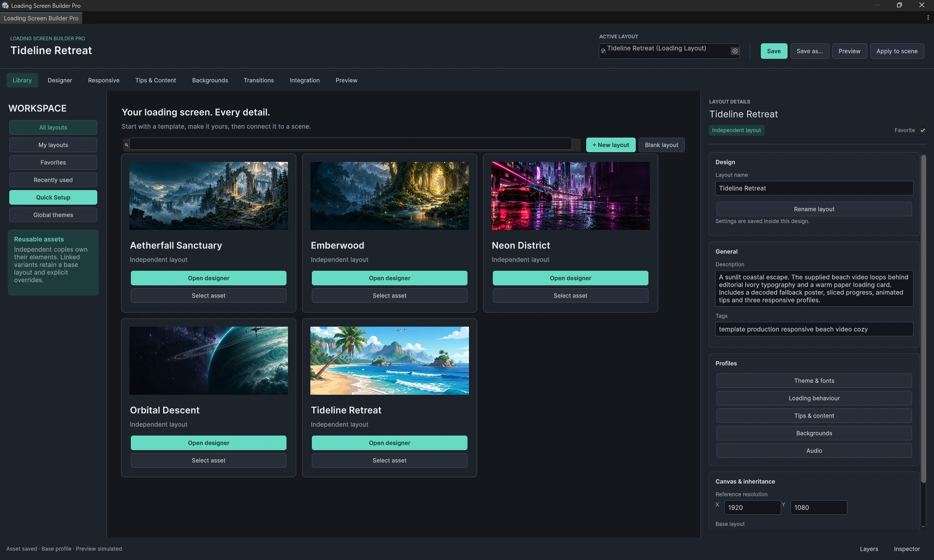Click the asset icon in Active Layout field
Viewport: 934px width, 560px height.
coord(603,51)
